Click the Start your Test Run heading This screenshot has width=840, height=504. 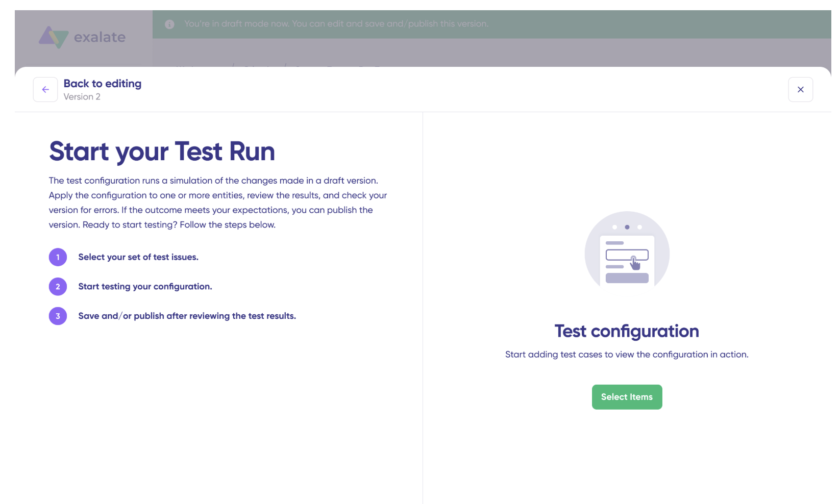[x=162, y=152]
